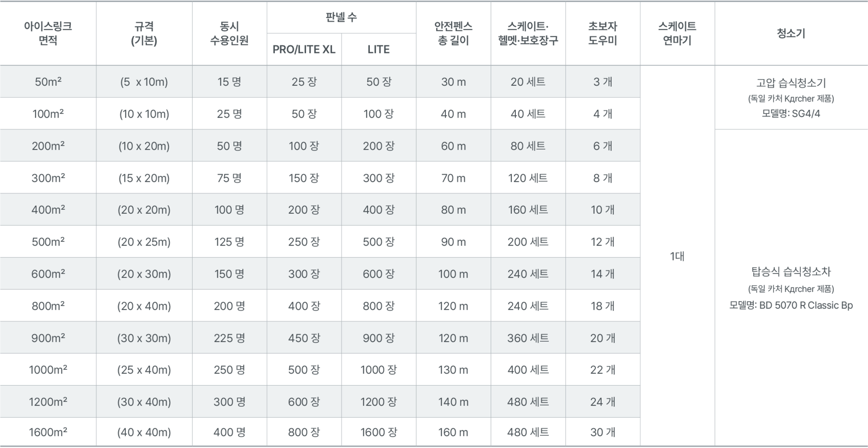Click the LITE panel column header
The width and height of the screenshot is (868, 448).
tap(379, 49)
